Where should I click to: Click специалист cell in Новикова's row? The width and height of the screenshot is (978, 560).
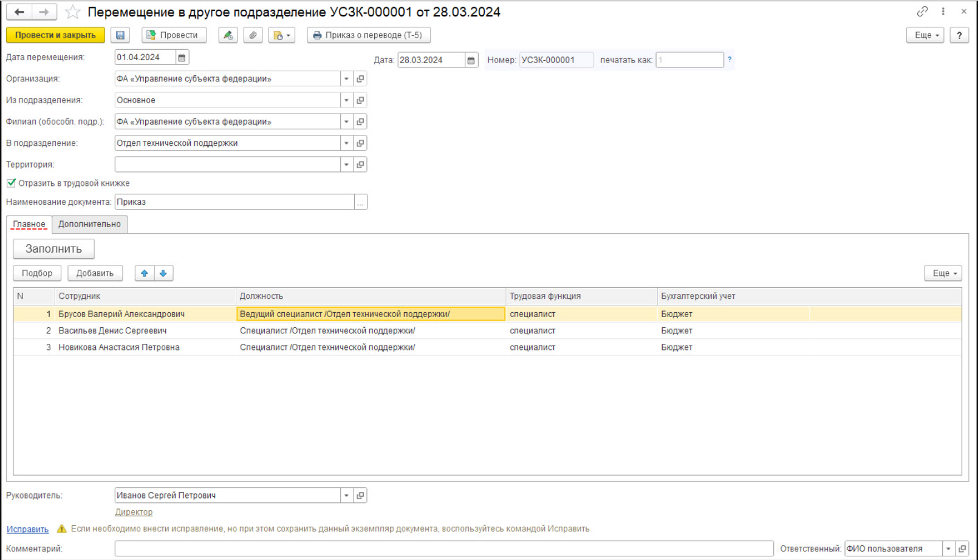581,347
